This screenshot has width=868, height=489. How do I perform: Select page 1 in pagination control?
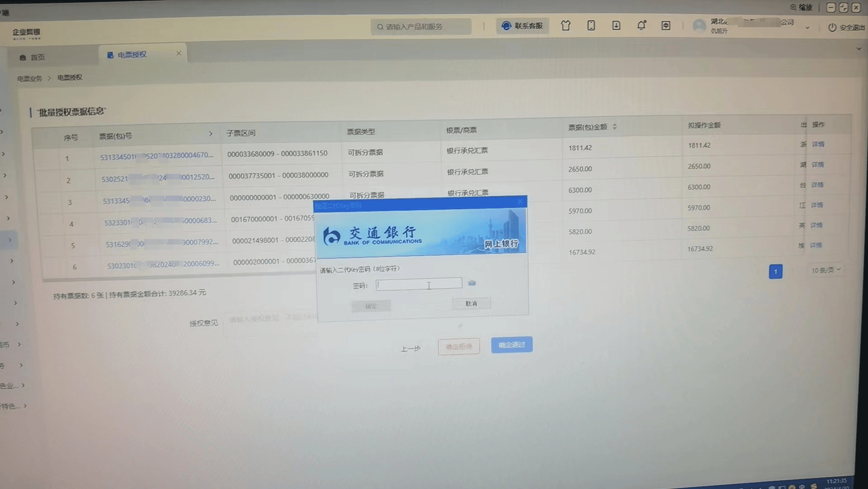pyautogui.click(x=775, y=272)
